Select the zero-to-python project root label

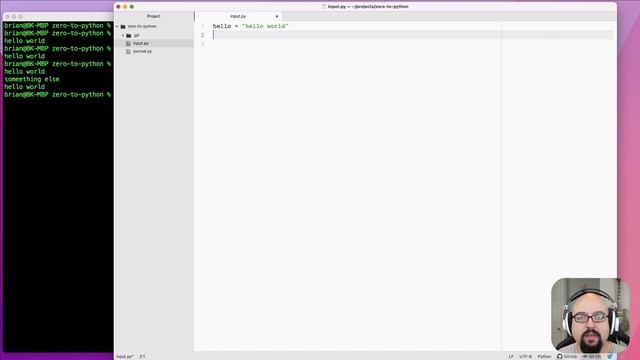pos(142,27)
